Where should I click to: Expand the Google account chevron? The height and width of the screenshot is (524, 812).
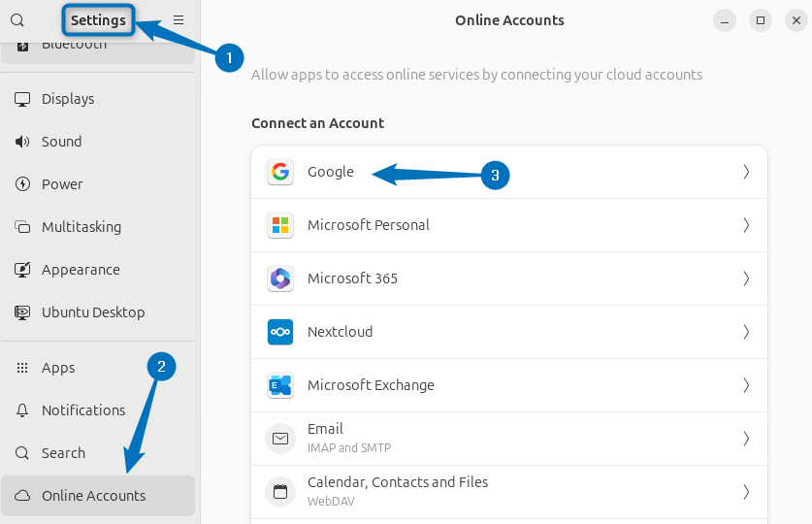pyautogui.click(x=746, y=172)
